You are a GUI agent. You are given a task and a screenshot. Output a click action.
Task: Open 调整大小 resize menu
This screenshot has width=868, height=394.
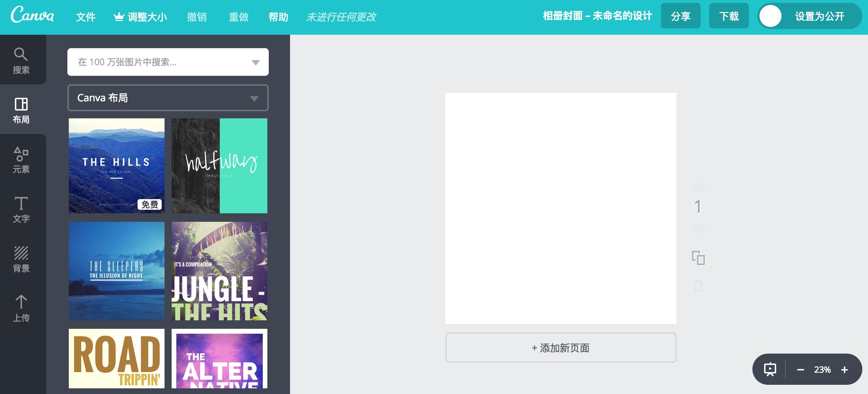tap(140, 17)
